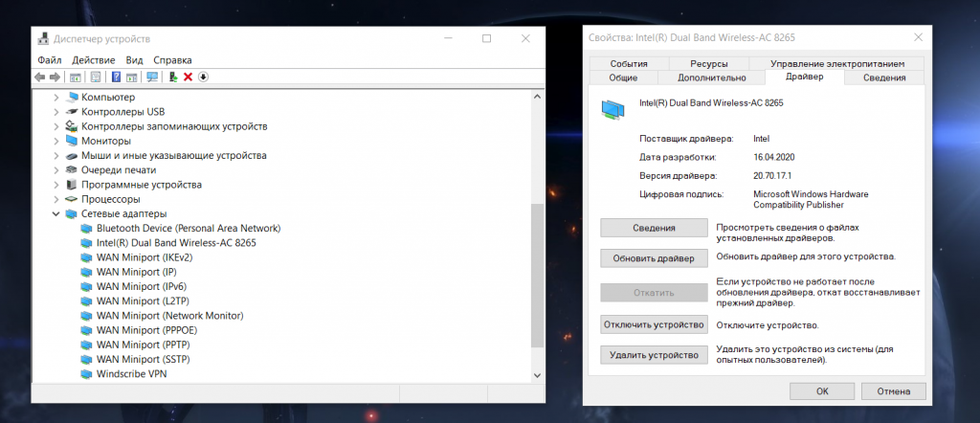Click the Обновить драйвер button
The image size is (980, 423).
coord(654,258)
